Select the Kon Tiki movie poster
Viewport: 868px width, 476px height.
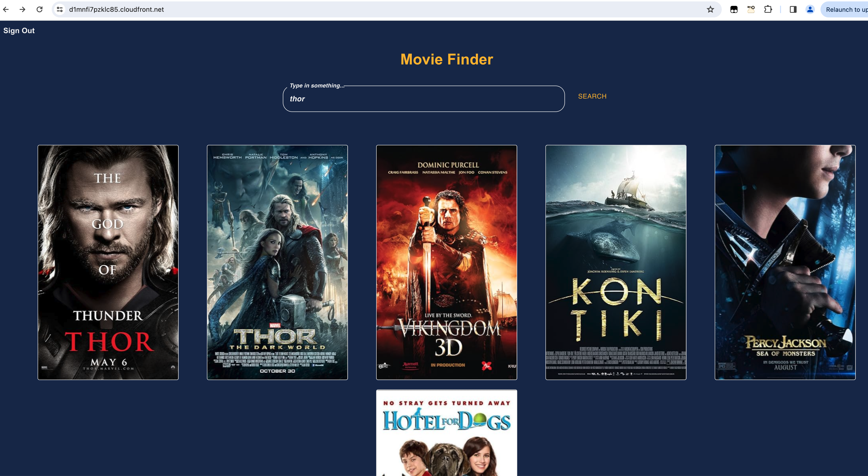tap(616, 262)
